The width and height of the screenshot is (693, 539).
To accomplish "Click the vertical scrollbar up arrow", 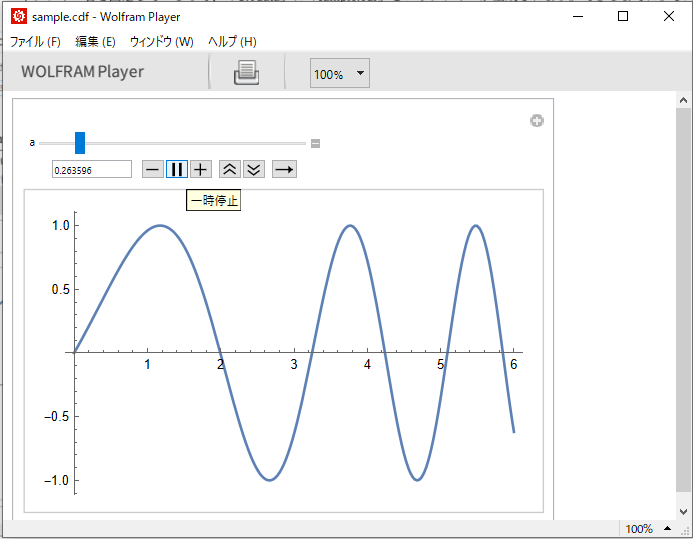I will pyautogui.click(x=683, y=101).
